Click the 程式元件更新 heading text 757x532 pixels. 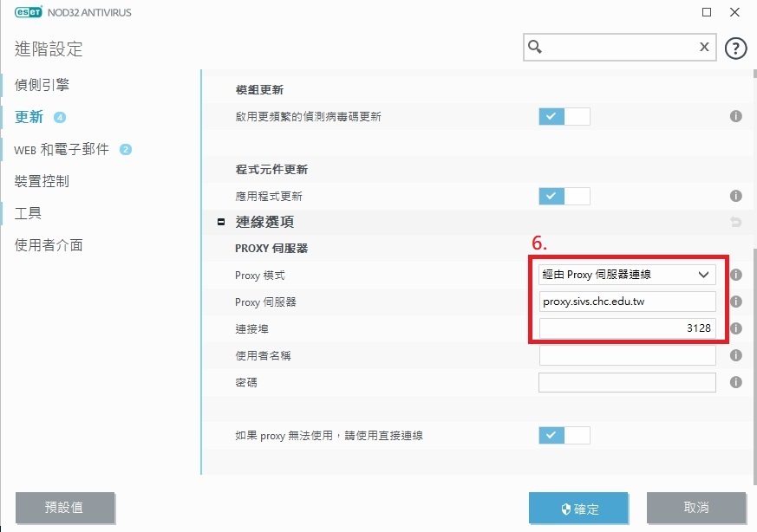click(271, 169)
